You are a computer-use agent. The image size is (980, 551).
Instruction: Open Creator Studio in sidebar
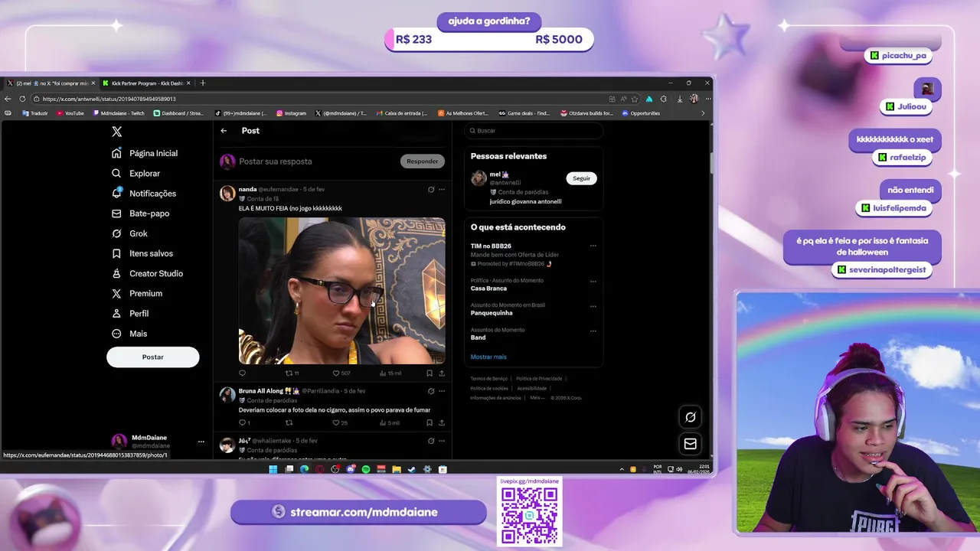tap(147, 273)
